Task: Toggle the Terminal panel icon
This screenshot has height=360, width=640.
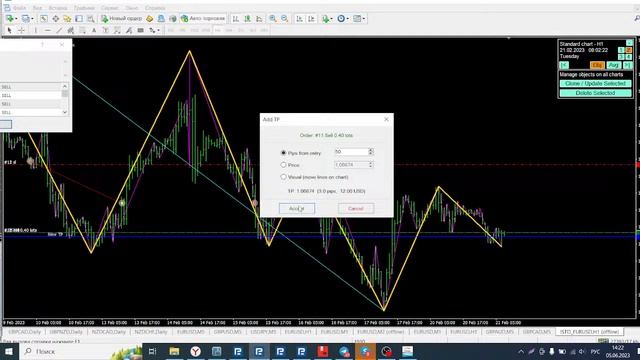Action: pyautogui.click(x=79, y=18)
